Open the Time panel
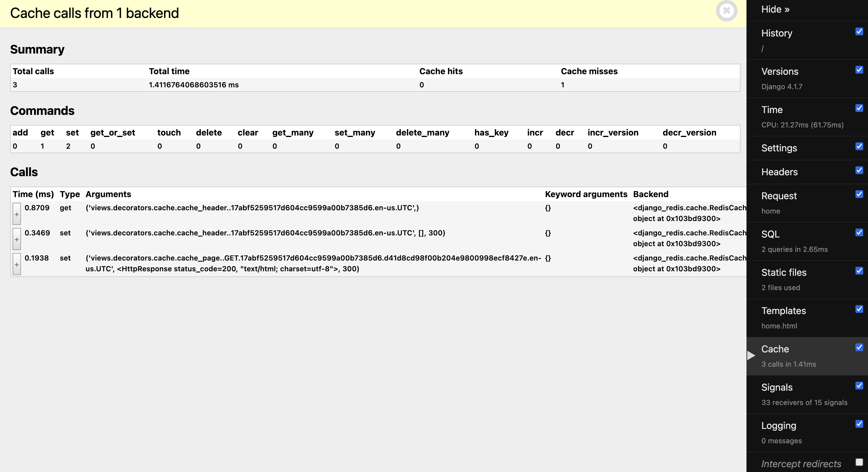 [x=772, y=110]
